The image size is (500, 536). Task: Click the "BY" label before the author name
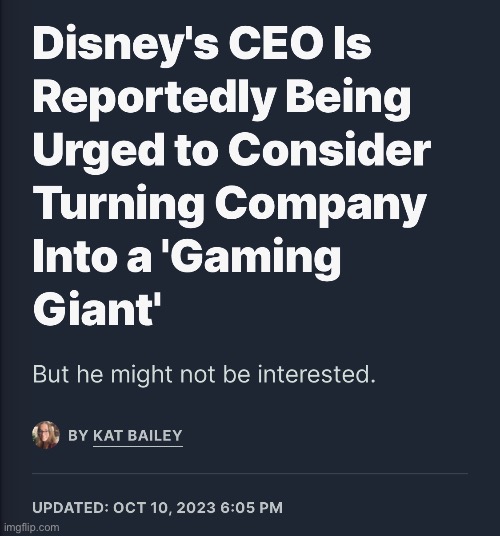tap(78, 436)
